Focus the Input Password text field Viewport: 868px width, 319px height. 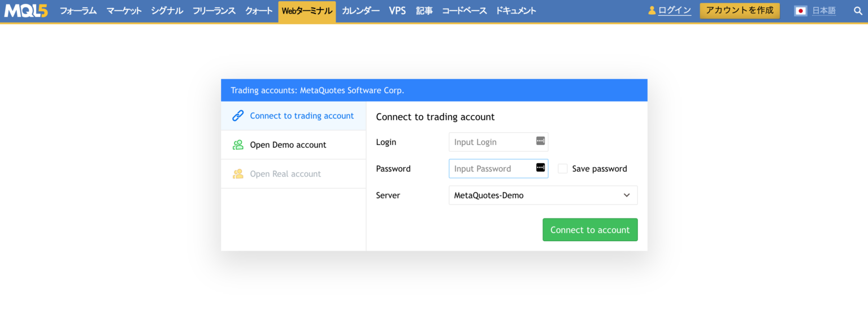(492, 169)
